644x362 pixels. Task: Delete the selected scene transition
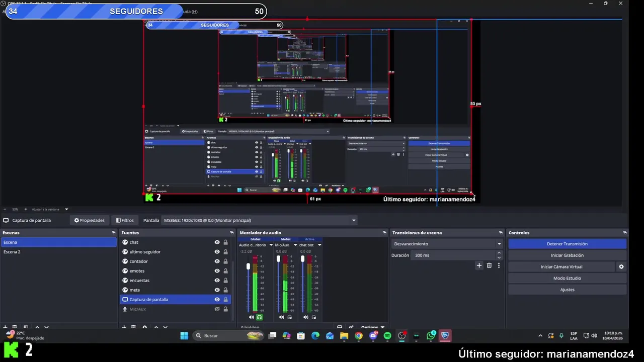coord(489,265)
